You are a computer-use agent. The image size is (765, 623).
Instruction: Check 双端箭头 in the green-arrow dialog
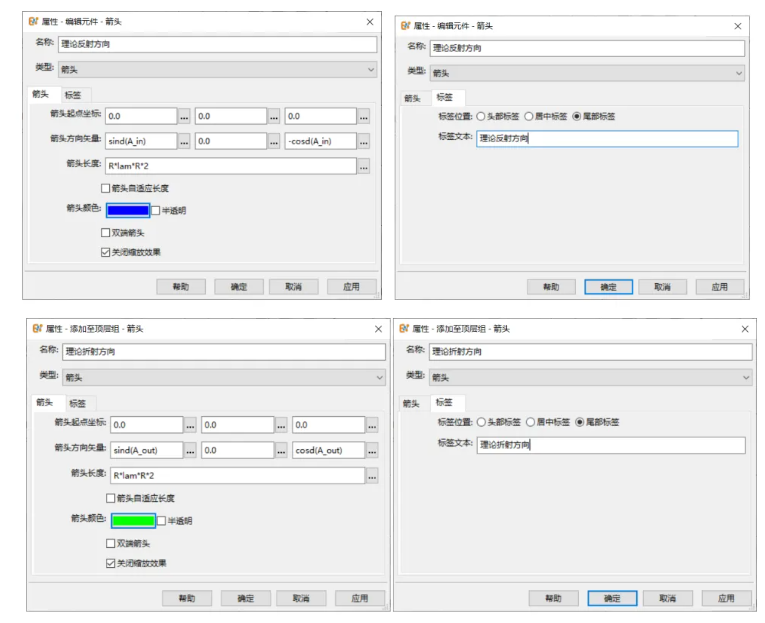pyautogui.click(x=111, y=543)
